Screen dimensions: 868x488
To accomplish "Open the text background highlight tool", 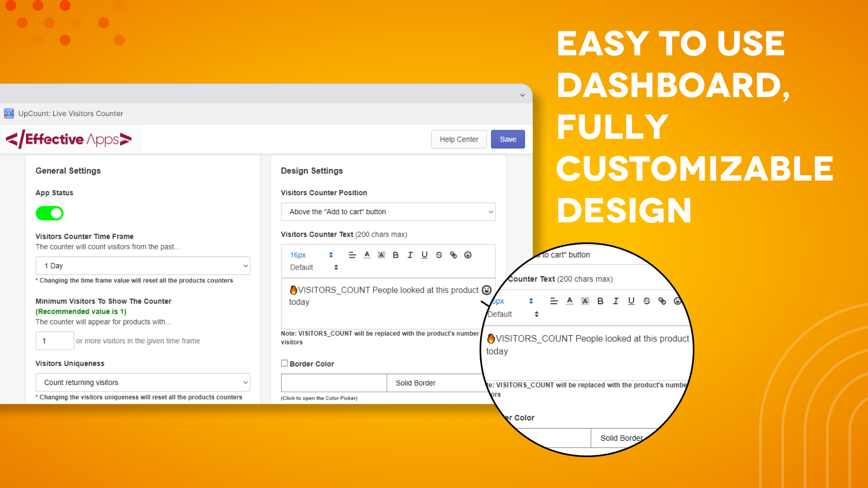I will click(x=381, y=255).
